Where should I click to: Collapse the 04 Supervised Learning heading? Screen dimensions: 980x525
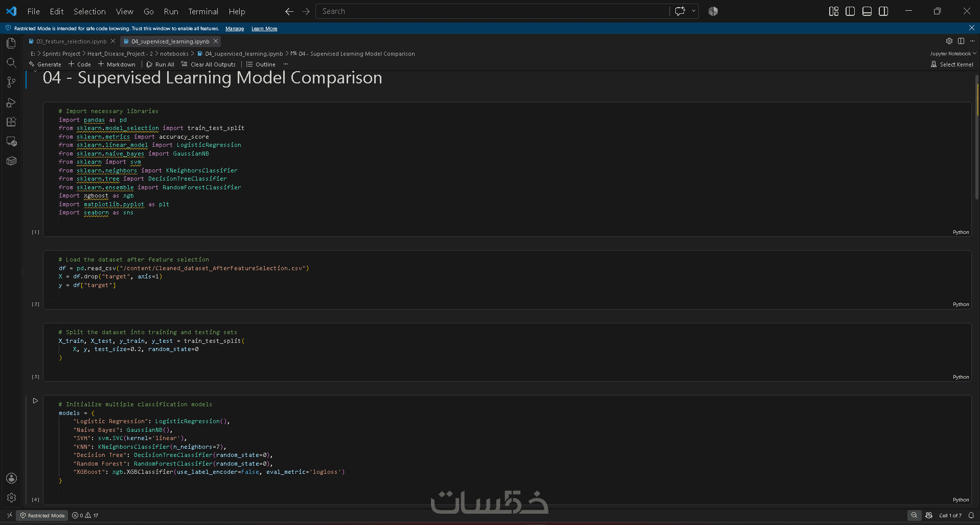coord(35,73)
